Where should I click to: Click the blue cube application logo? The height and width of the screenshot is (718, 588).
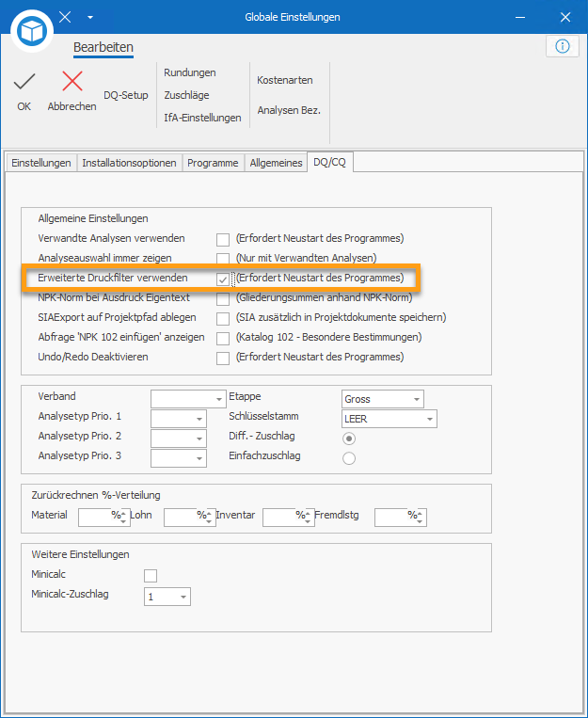(32, 32)
